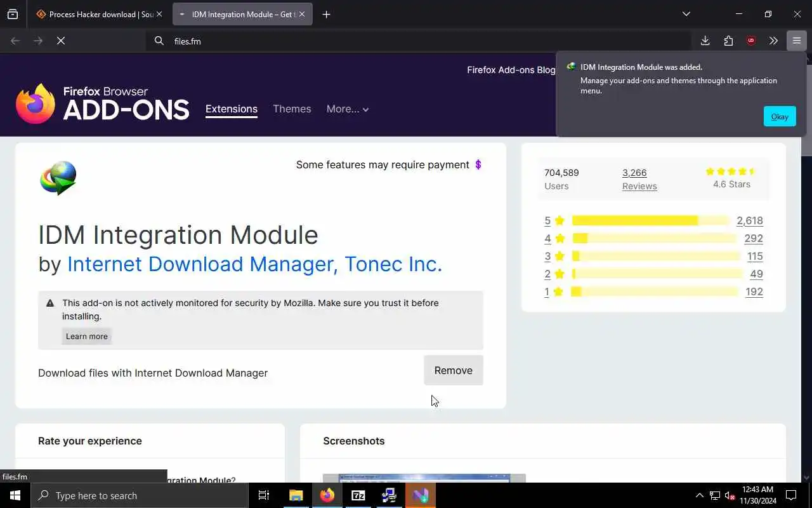Close the IDM Integration Module tab
The image size is (812, 508).
tap(301, 14)
